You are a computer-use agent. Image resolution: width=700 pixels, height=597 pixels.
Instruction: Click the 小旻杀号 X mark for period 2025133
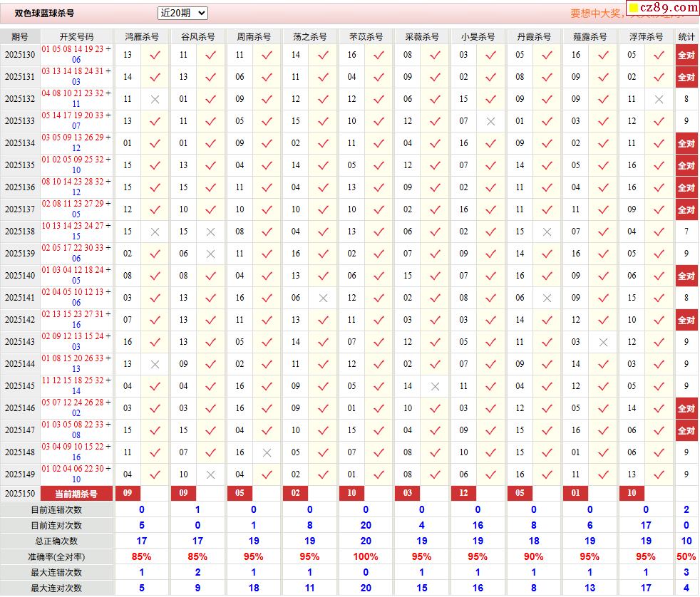pos(490,121)
